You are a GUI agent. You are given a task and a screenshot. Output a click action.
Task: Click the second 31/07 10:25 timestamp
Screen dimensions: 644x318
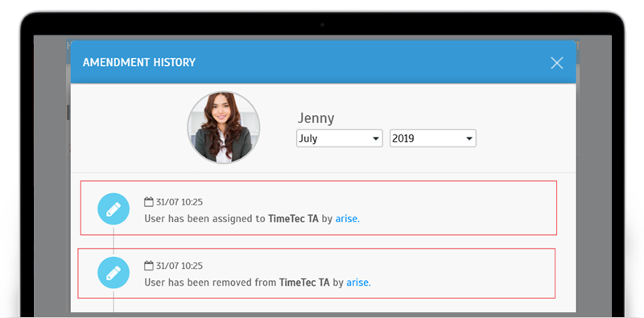point(179,266)
